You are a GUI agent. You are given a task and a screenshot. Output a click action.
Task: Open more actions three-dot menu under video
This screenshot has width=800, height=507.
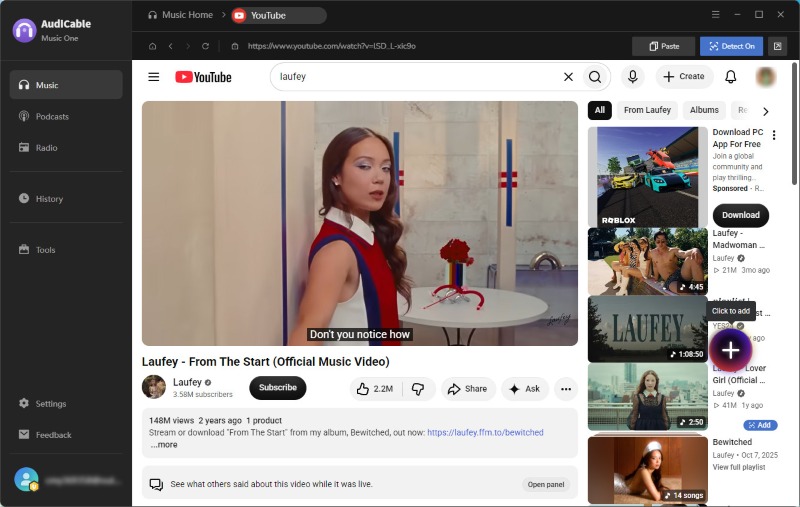[x=566, y=389]
